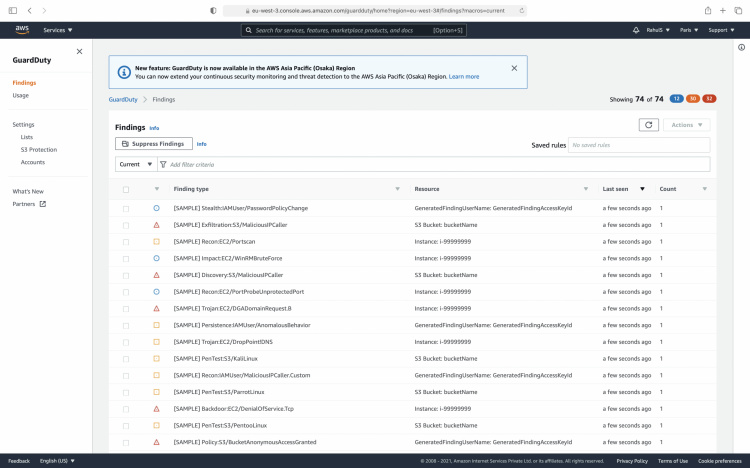Image resolution: width=750 pixels, height=468 pixels.
Task: Open the Services menu in header
Action: [58, 30]
